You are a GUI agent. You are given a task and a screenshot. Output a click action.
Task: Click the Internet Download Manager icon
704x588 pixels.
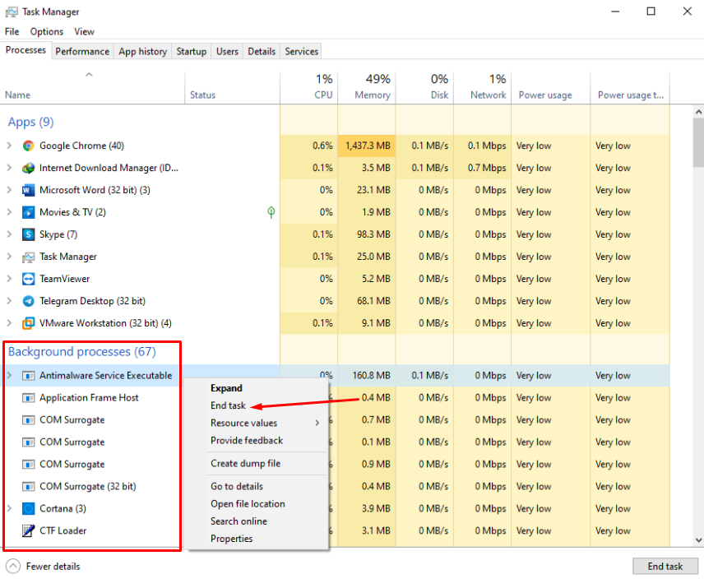click(29, 168)
